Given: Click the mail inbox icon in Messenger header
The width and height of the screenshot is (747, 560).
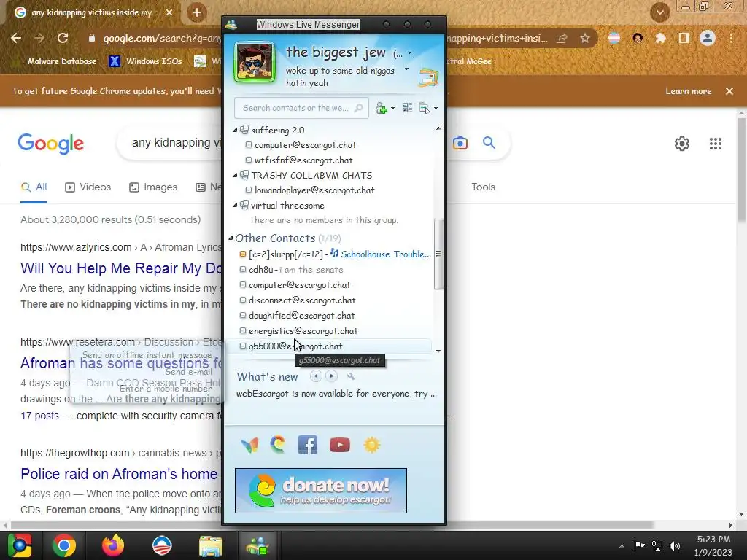Looking at the screenshot, I should coord(427,77).
